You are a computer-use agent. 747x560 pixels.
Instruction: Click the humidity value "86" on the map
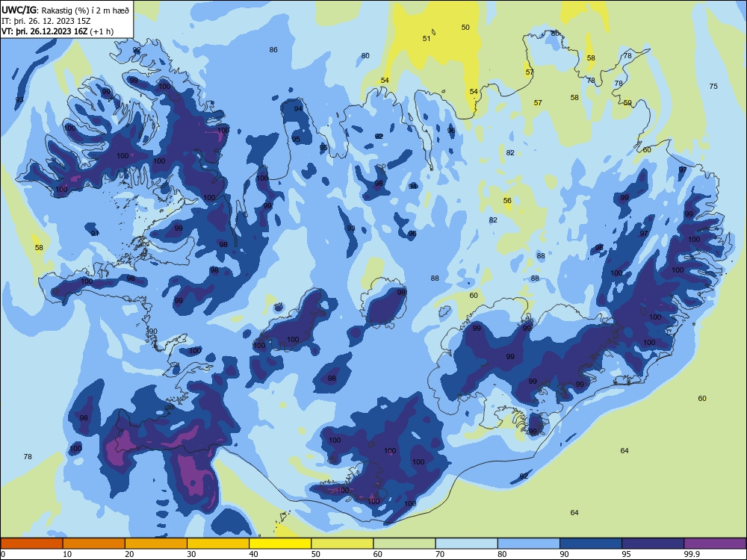coord(273,49)
